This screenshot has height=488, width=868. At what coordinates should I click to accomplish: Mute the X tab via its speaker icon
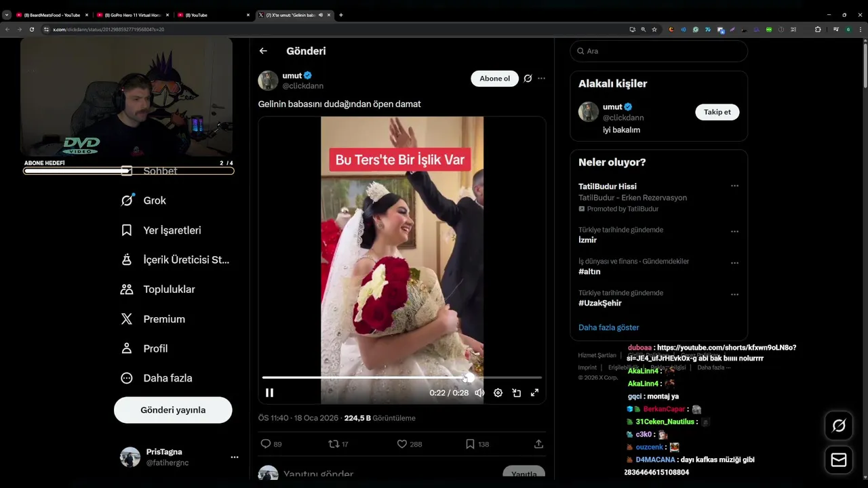click(321, 15)
